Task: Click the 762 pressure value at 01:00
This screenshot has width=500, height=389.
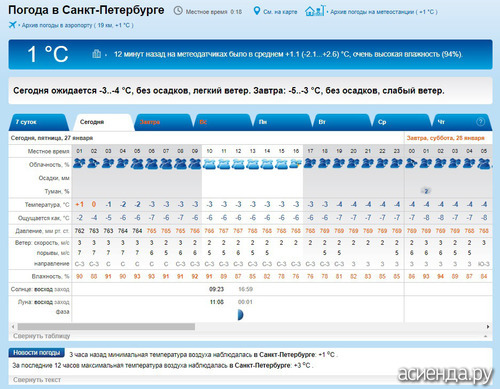Action: click(x=79, y=231)
